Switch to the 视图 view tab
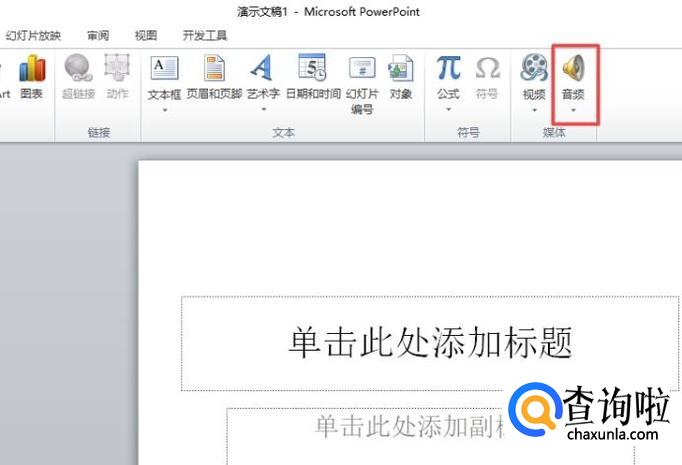Viewport: 682px width, 465px height. click(146, 35)
